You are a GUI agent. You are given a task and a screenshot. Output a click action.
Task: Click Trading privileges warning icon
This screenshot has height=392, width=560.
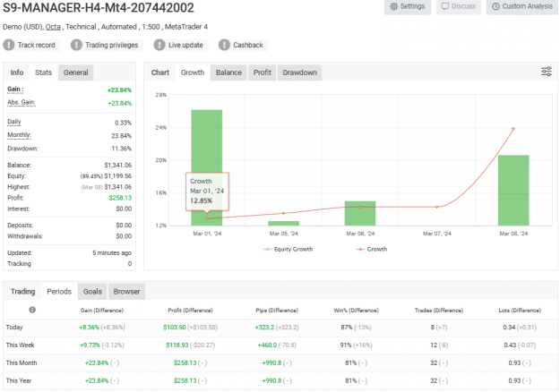coord(76,45)
